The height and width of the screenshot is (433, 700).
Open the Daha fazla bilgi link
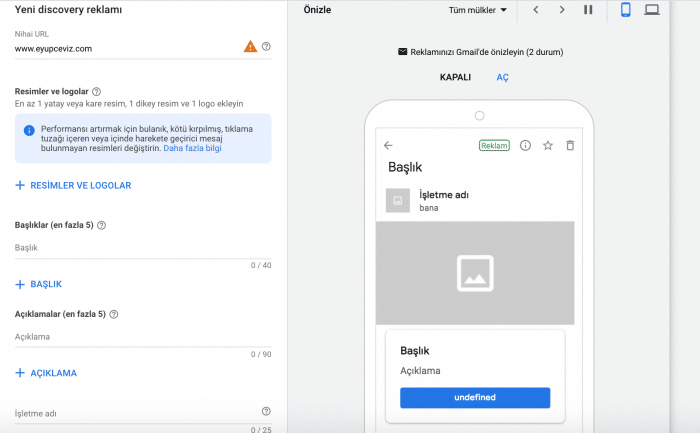click(192, 148)
